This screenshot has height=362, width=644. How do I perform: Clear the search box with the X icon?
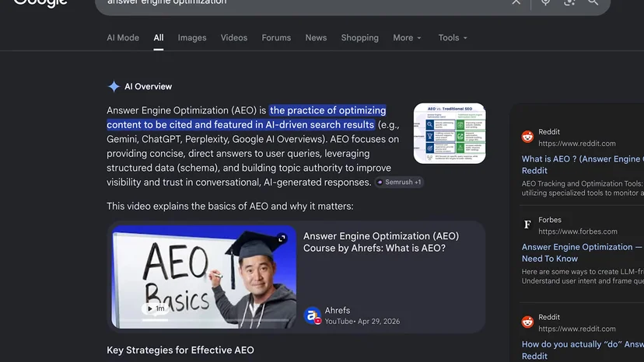[x=516, y=2]
